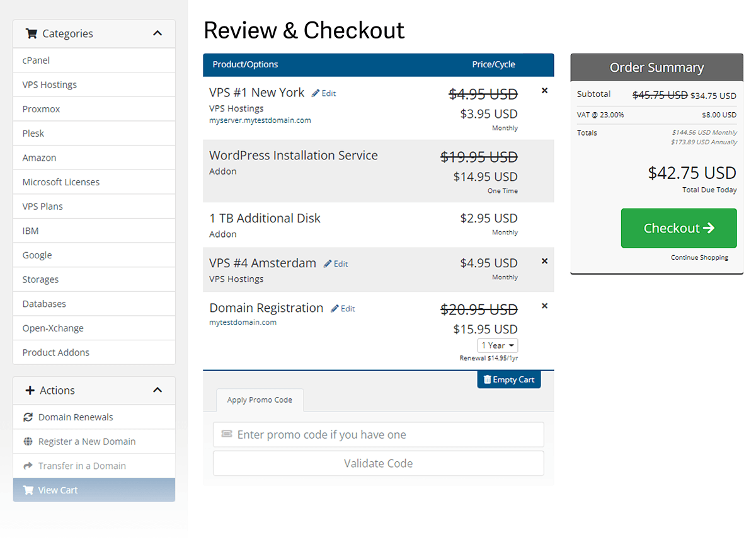Open the Microsoft Licenses category
This screenshot has width=756, height=542.
tap(94, 182)
